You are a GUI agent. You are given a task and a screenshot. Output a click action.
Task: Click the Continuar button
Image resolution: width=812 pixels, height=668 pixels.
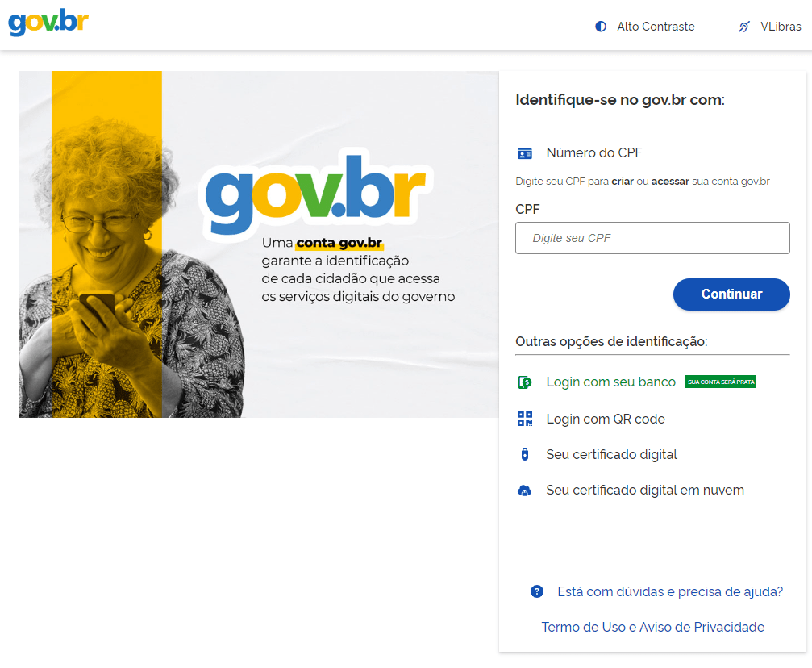731,294
